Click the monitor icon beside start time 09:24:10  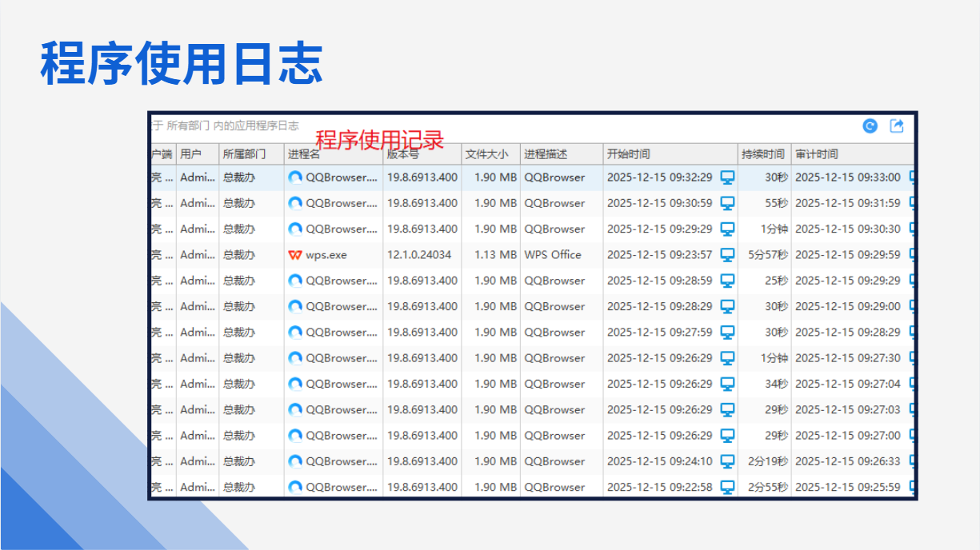click(727, 461)
